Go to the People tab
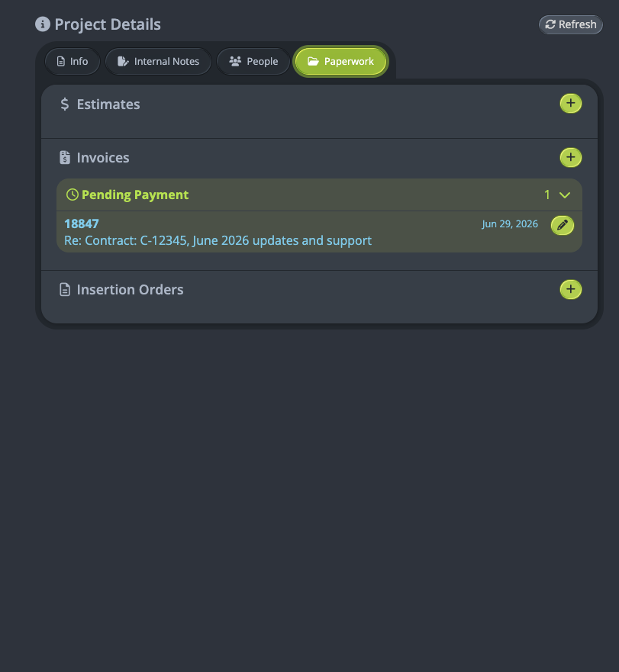The width and height of the screenshot is (619, 672). [253, 61]
